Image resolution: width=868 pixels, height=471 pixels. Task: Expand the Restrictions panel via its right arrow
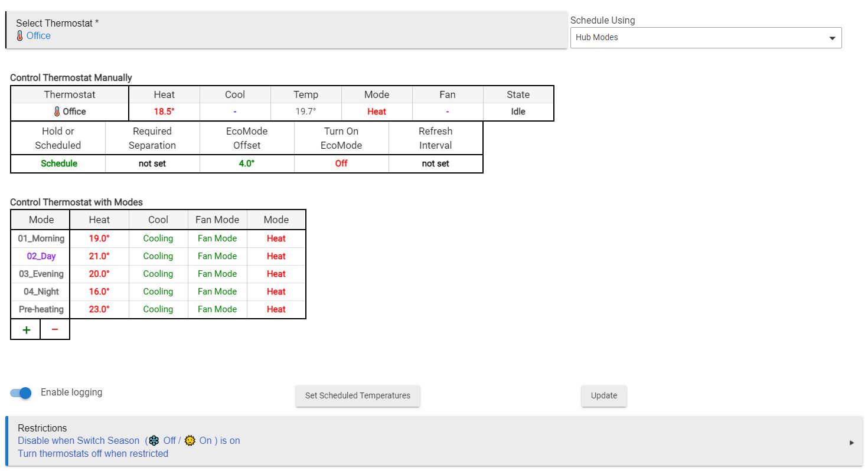click(852, 441)
